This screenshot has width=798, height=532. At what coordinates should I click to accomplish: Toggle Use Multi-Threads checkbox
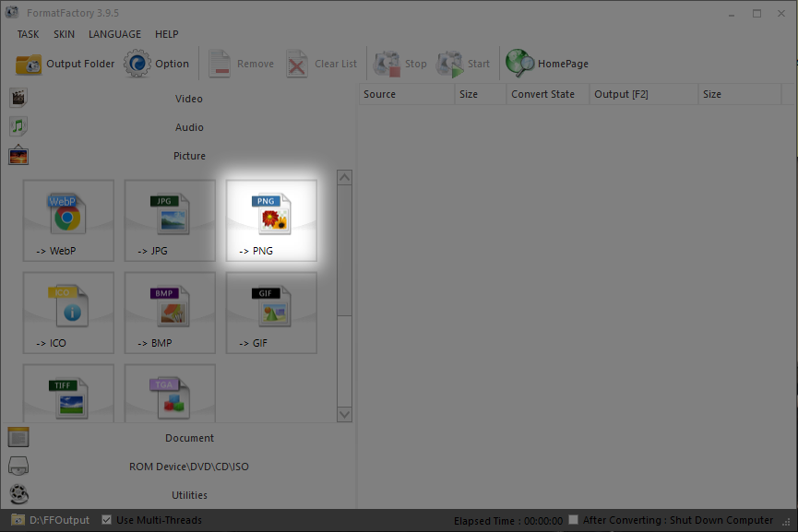click(107, 520)
